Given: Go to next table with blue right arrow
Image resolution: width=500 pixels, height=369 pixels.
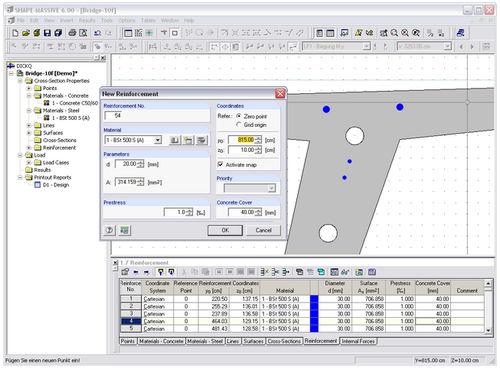Looking at the screenshot, I should pyautogui.click(x=146, y=272).
